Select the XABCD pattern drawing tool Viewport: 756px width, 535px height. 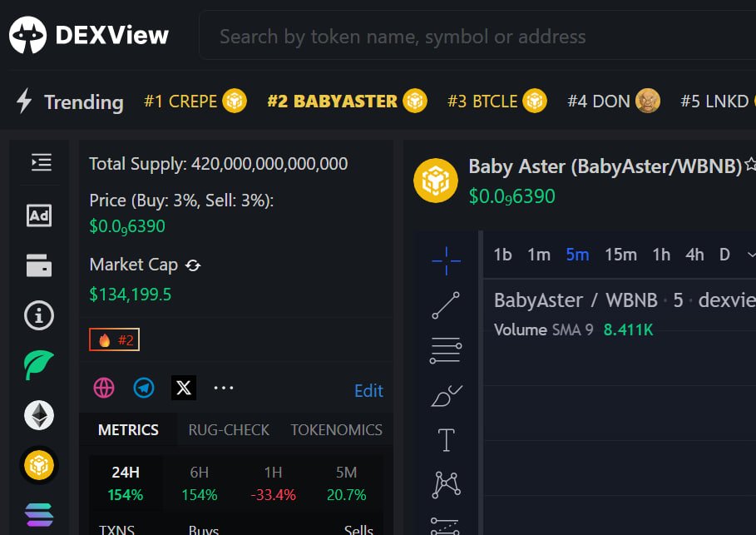click(x=445, y=483)
